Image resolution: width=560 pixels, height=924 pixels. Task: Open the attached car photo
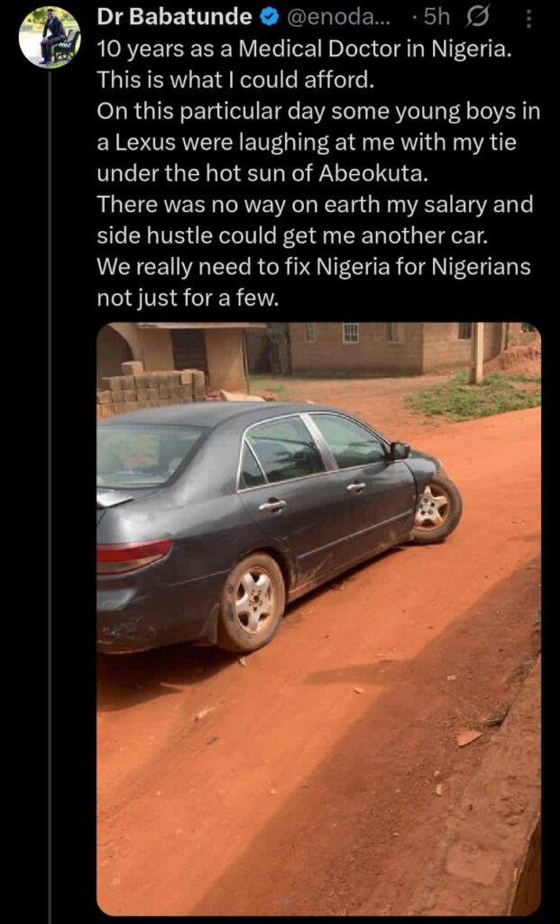[318, 619]
